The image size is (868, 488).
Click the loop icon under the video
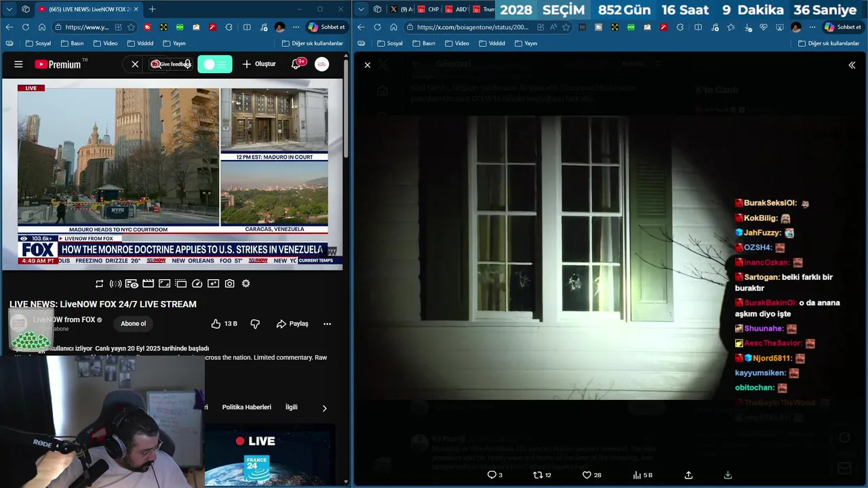point(99,283)
